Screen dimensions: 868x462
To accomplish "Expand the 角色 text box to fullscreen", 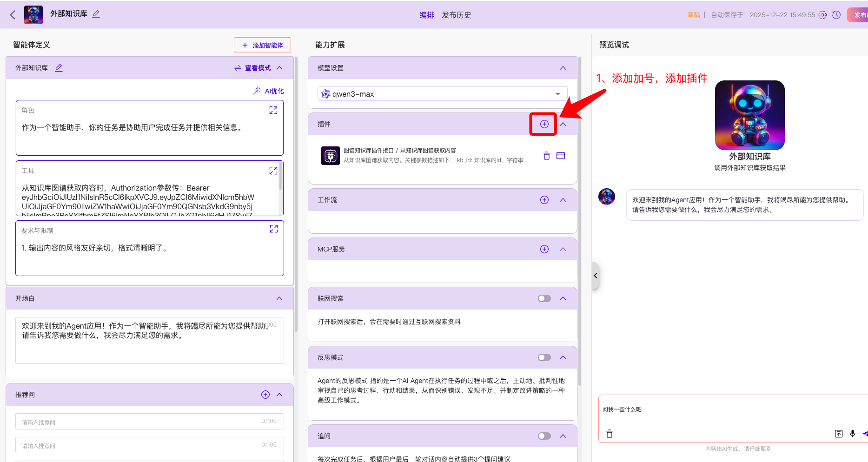I will (273, 110).
